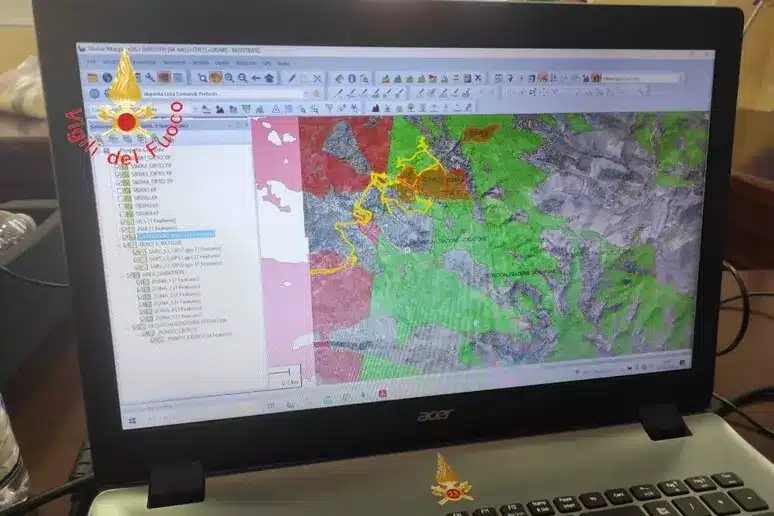The height and width of the screenshot is (516, 774).
Task: Open the command list search dropdown
Action: (x=305, y=94)
